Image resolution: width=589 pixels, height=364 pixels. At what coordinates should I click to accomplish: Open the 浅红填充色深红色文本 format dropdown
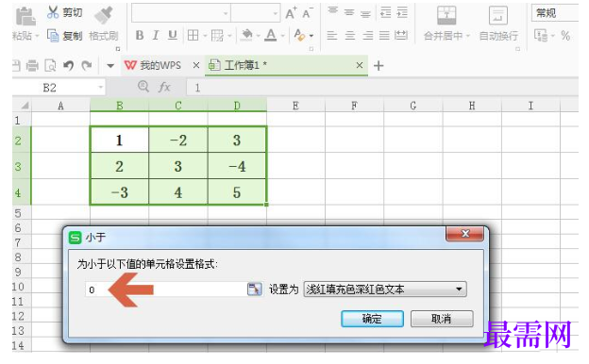pos(385,290)
